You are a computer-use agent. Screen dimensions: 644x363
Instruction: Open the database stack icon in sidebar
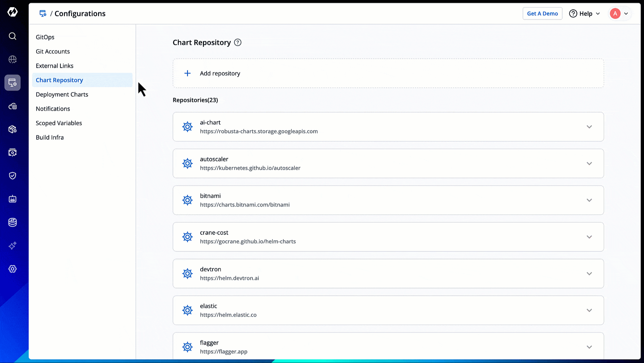click(x=12, y=222)
